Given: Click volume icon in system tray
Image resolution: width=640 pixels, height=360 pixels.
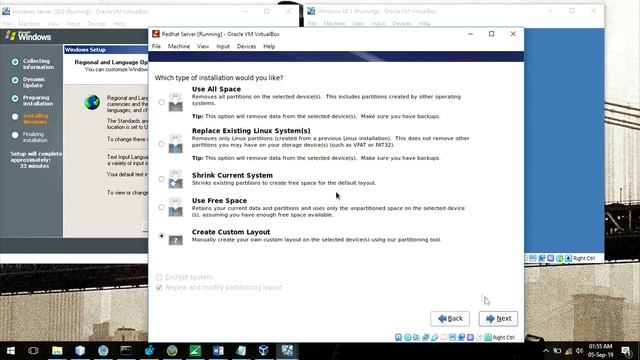Looking at the screenshot, I should (579, 351).
